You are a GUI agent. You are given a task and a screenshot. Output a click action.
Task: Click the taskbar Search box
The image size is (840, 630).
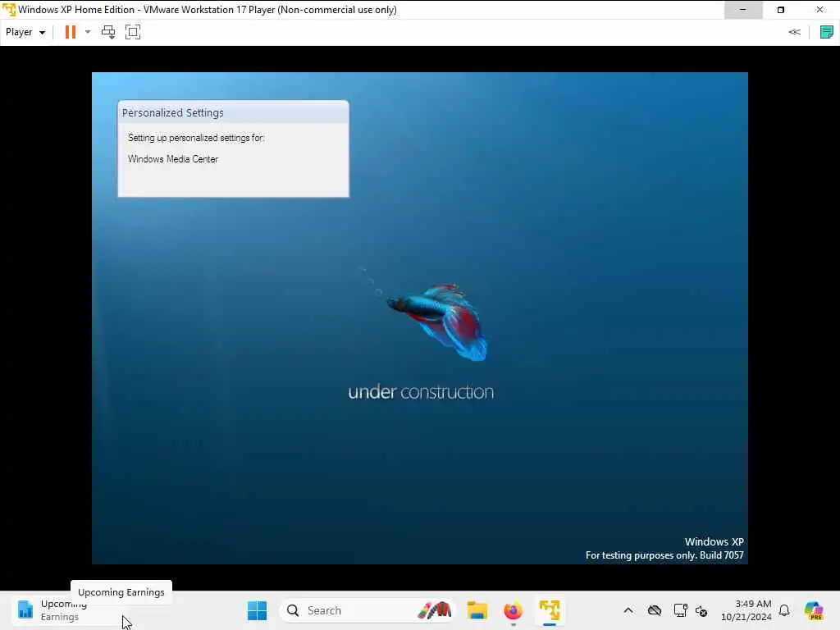367,610
